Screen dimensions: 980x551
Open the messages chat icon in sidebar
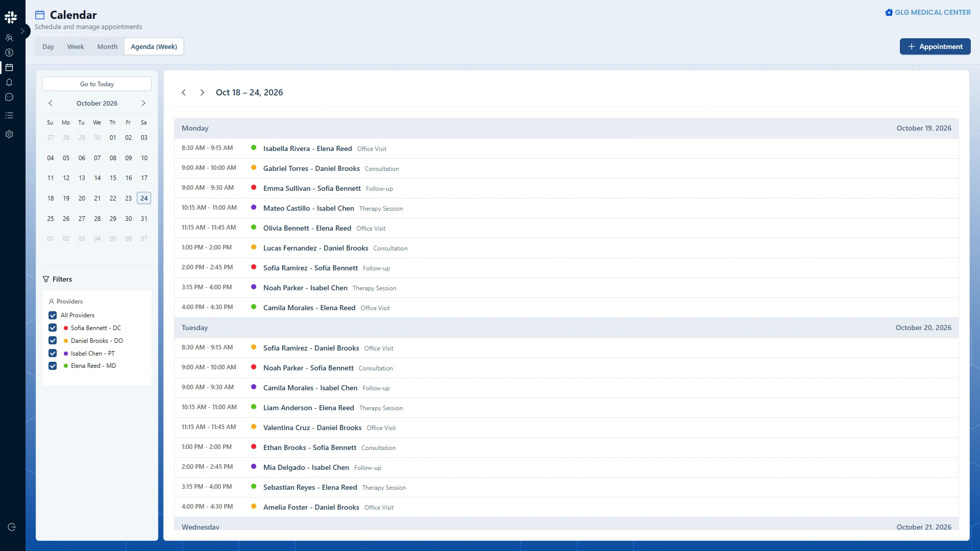click(9, 97)
